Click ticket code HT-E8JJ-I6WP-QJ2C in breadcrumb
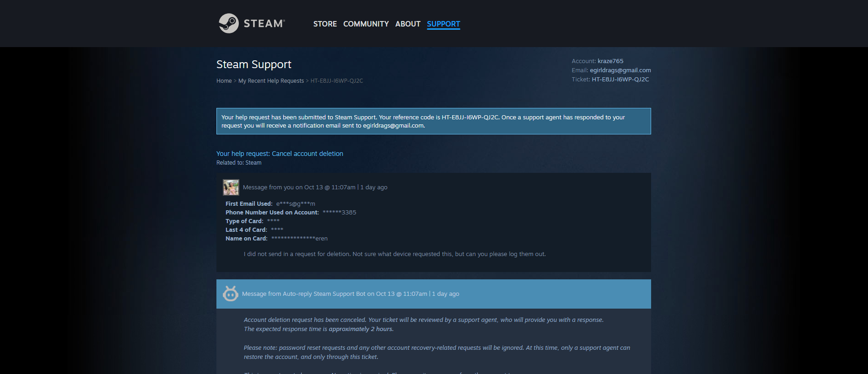868x374 pixels. click(337, 81)
